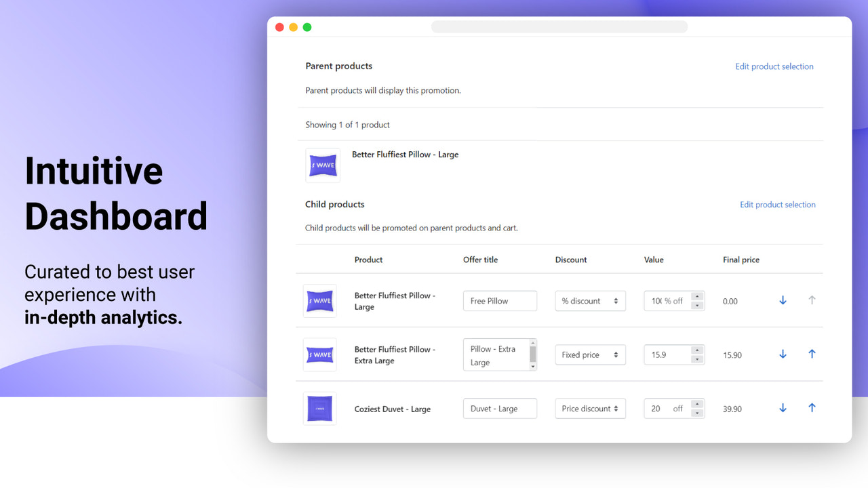Click Edit product selection for Parent products

click(774, 66)
